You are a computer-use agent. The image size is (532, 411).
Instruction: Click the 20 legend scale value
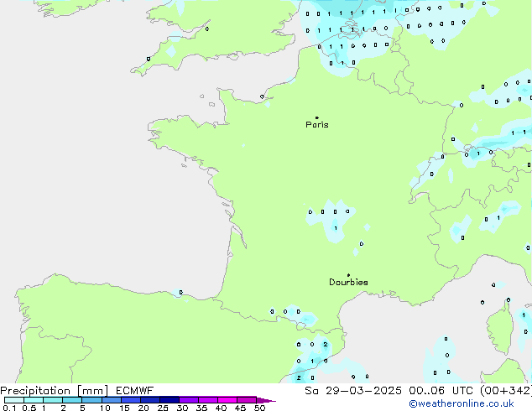coord(143,408)
